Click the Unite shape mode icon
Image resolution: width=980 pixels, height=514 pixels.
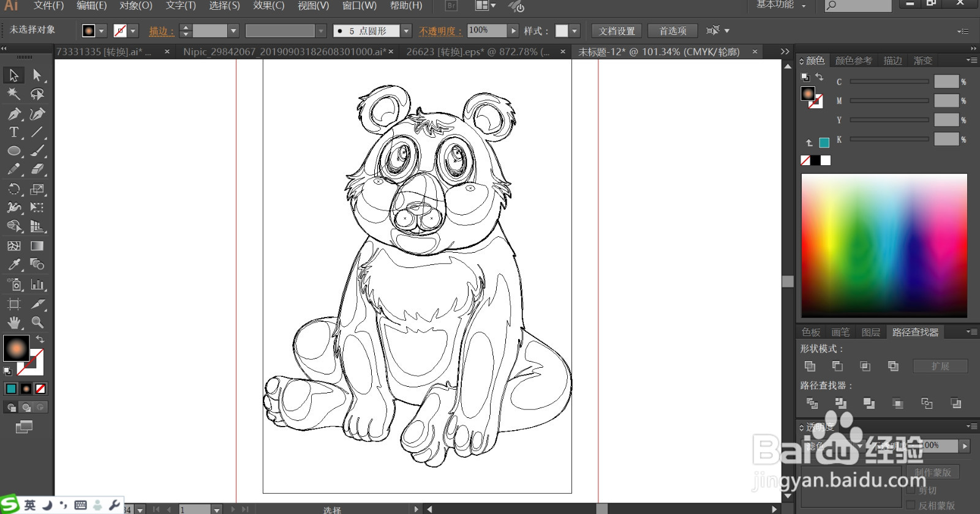(x=810, y=366)
